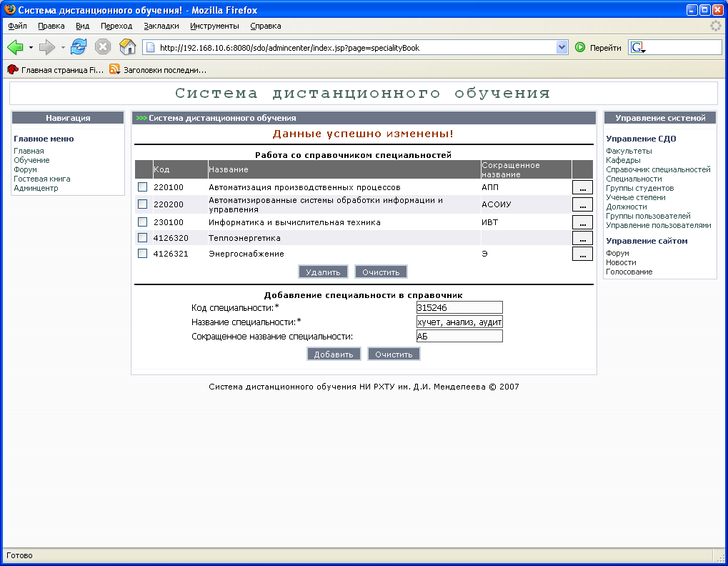Select the Энергоснабжение row checkbox
The width and height of the screenshot is (728, 566).
click(x=143, y=254)
